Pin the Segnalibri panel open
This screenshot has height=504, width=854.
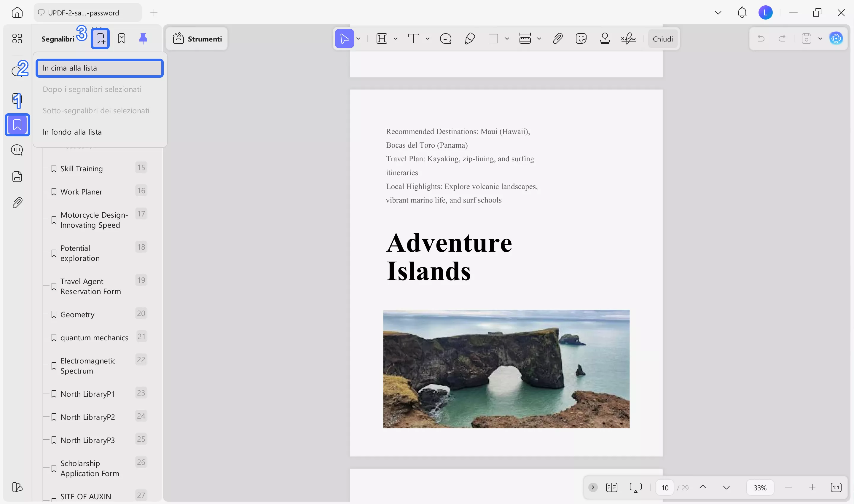point(143,38)
